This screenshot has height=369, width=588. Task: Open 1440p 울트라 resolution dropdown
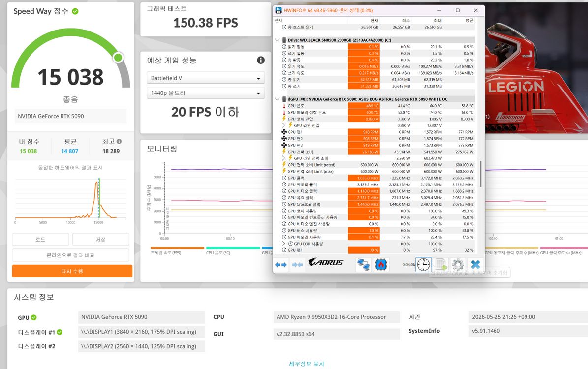(206, 93)
